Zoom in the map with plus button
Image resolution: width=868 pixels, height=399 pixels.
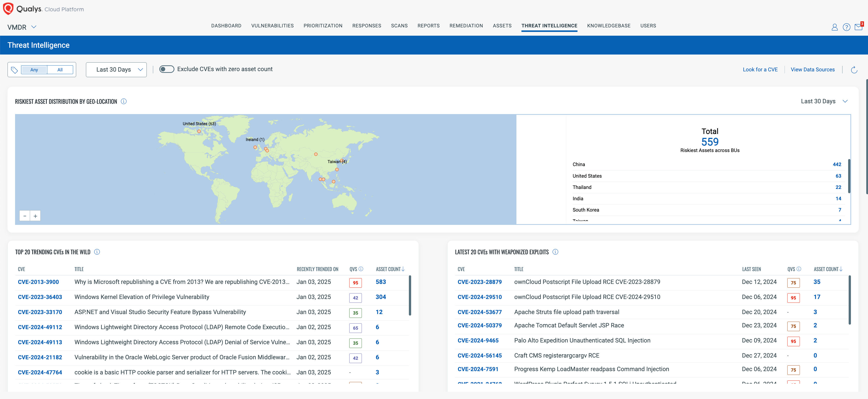[x=35, y=216]
